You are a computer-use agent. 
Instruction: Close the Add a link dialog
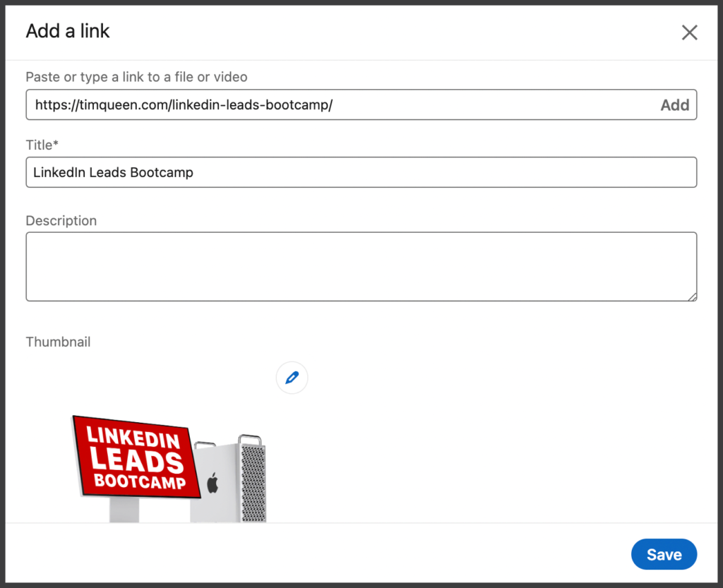point(689,32)
